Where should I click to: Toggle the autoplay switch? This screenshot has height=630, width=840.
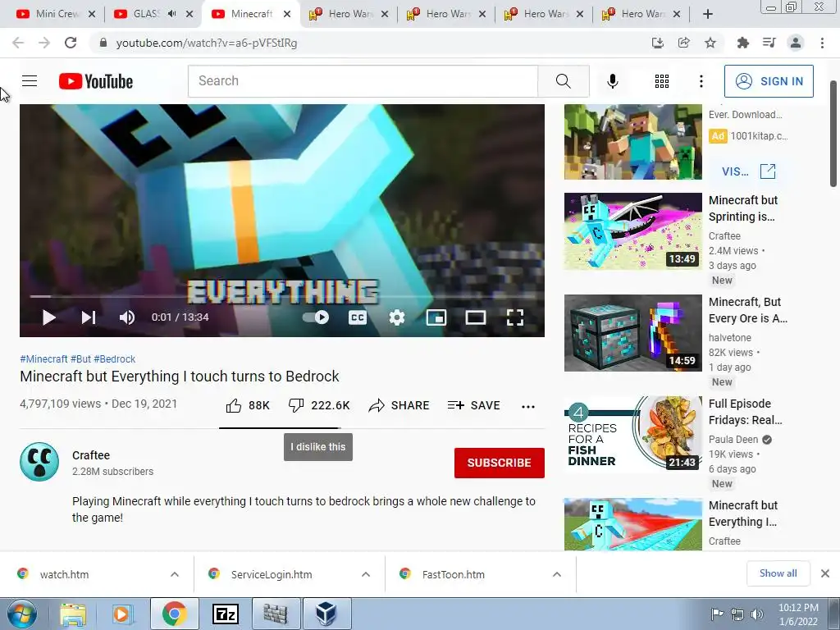tap(316, 317)
